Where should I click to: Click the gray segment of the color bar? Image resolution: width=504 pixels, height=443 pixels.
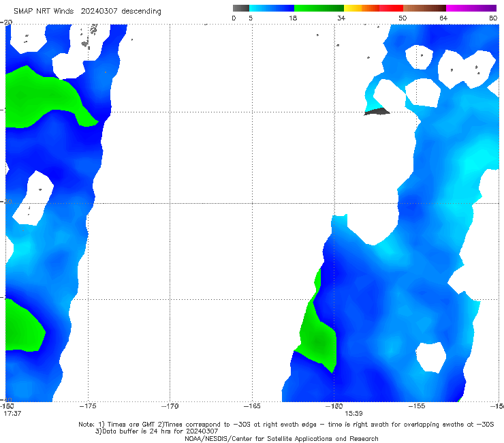coord(240,8)
